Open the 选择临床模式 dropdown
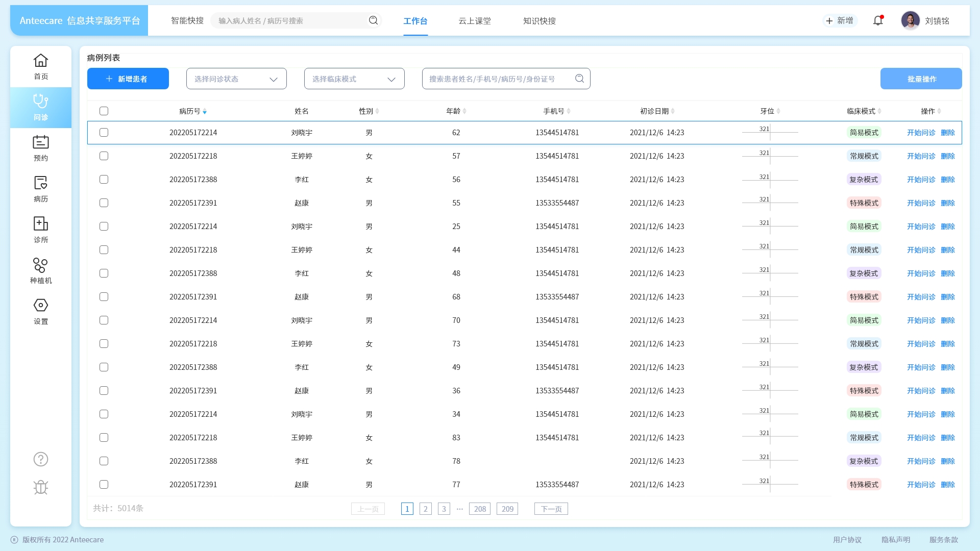 click(x=354, y=79)
